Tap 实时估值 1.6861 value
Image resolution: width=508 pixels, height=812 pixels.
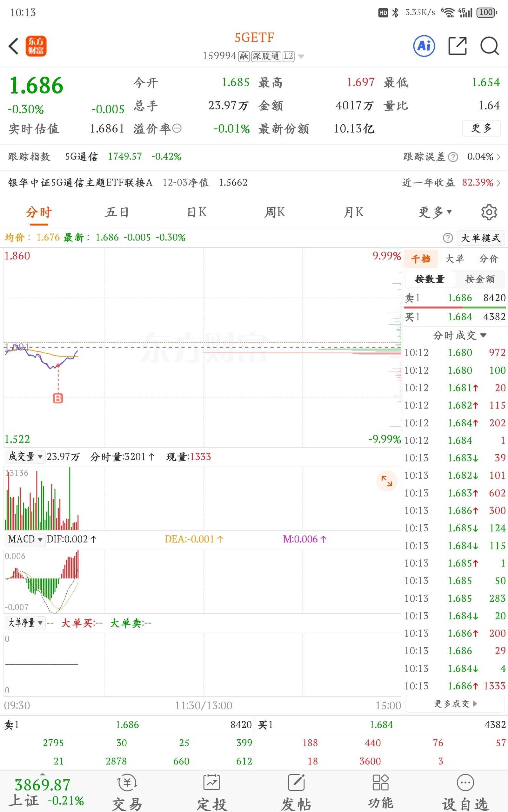pos(107,128)
